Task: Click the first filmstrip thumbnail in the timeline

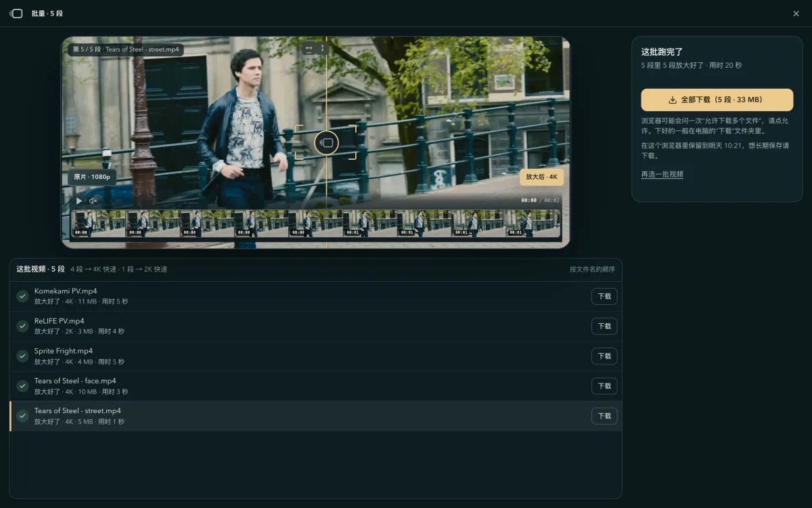Action: pyautogui.click(x=99, y=224)
